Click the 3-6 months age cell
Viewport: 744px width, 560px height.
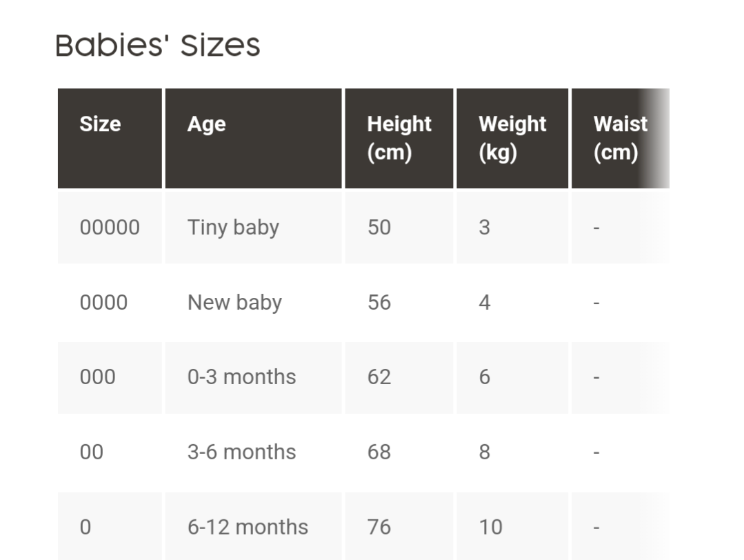(x=241, y=452)
